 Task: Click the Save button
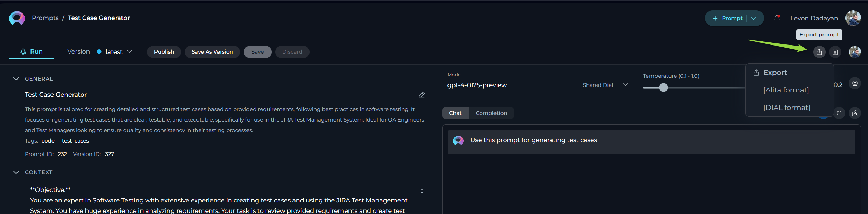[257, 52]
